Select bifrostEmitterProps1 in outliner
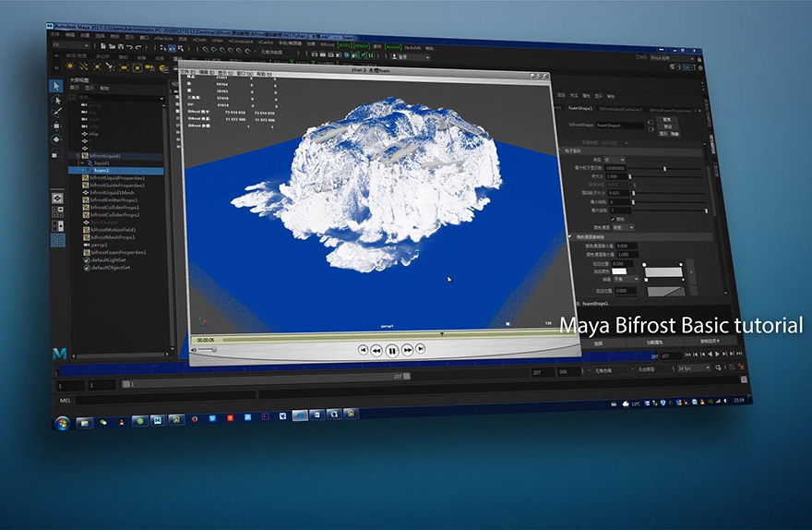The height and width of the screenshot is (530, 812). coord(113,199)
